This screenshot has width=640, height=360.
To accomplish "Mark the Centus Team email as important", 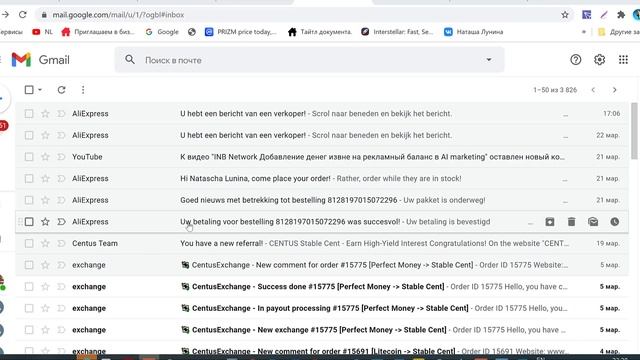I will point(61,243).
